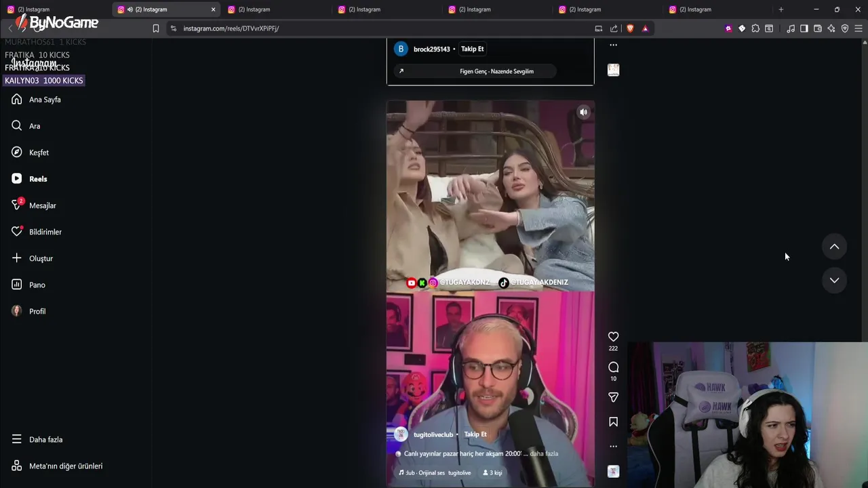Open audio thumbnail beside brock295143 reel
This screenshot has width=868, height=488.
613,70
